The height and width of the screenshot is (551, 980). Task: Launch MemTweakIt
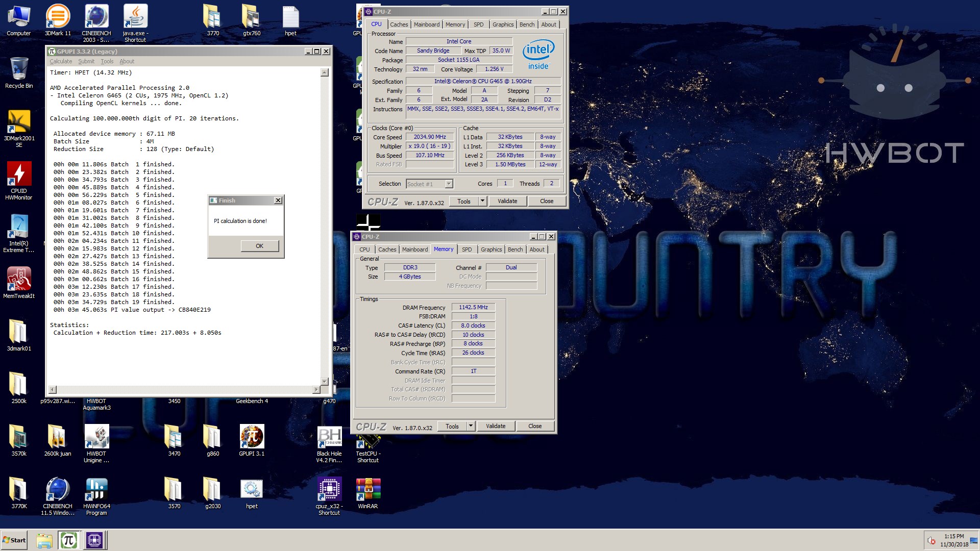19,283
